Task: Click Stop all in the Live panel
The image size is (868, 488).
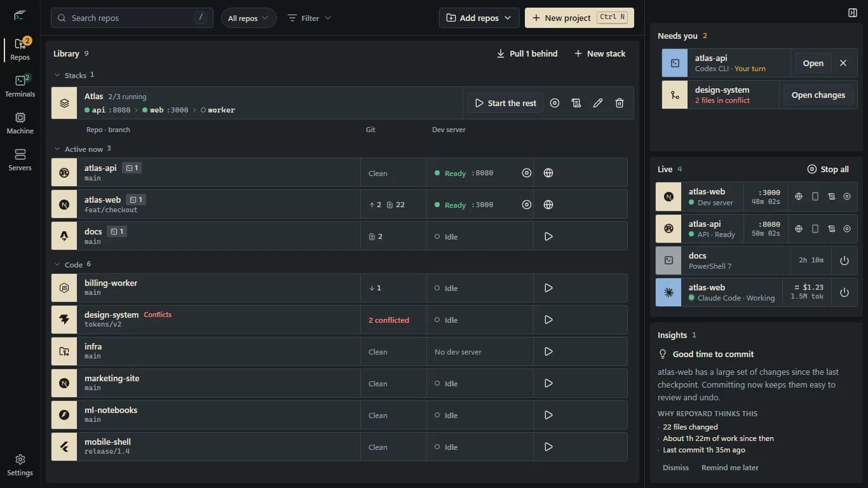Action: point(828,169)
